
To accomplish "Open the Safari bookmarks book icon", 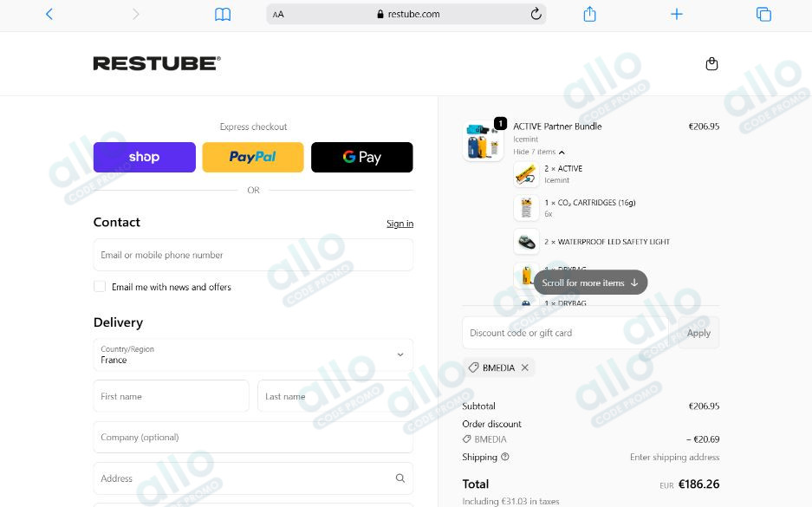I will tap(223, 15).
